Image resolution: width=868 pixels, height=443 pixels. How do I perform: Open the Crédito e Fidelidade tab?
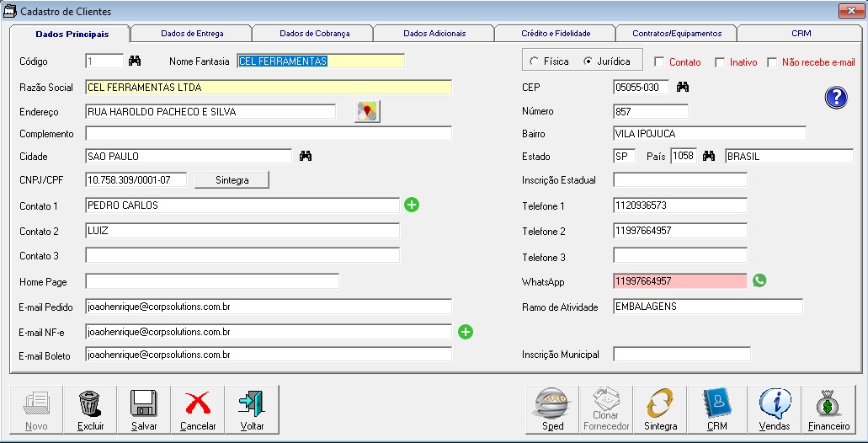[555, 34]
